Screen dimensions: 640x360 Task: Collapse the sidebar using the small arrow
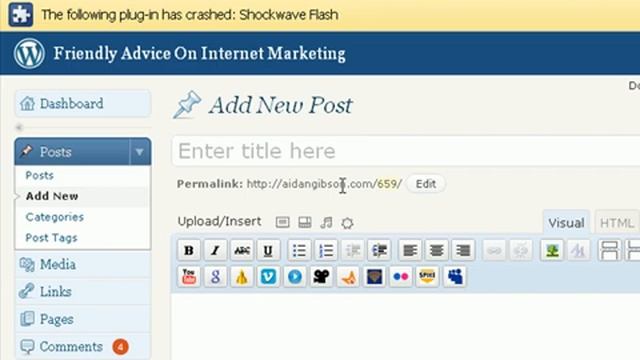[x=19, y=128]
